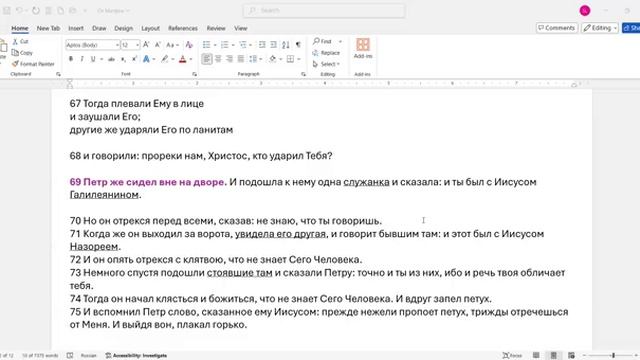The image size is (640, 360).
Task: Open the Replace dialog
Action: (x=326, y=53)
